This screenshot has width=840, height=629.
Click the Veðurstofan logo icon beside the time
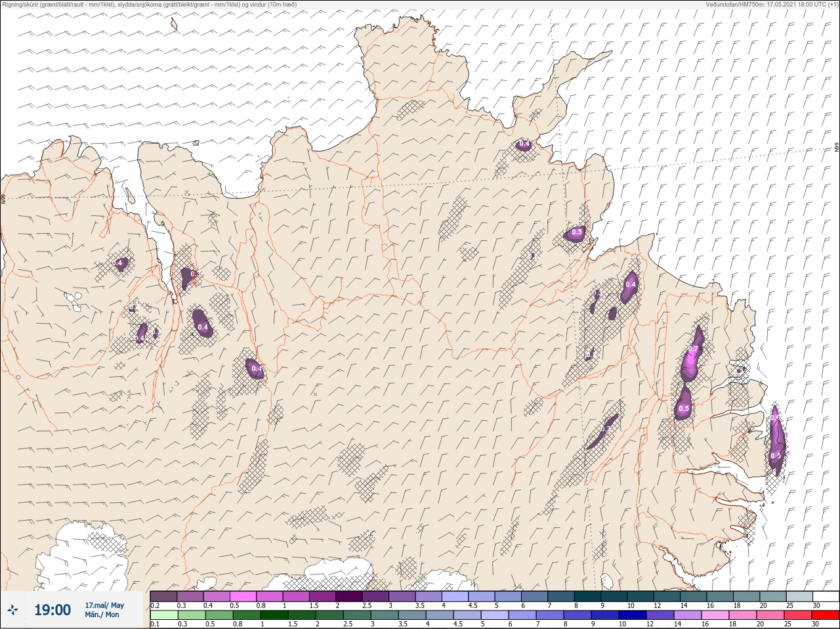point(12,610)
